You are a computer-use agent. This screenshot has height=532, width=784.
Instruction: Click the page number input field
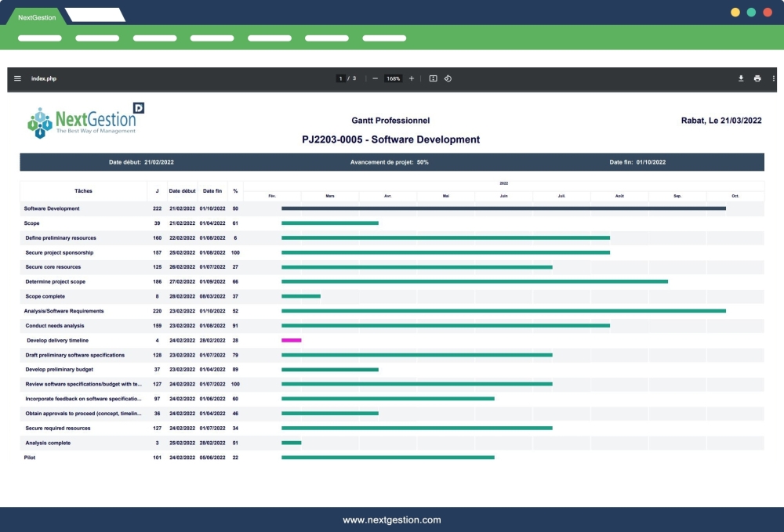[341, 78]
